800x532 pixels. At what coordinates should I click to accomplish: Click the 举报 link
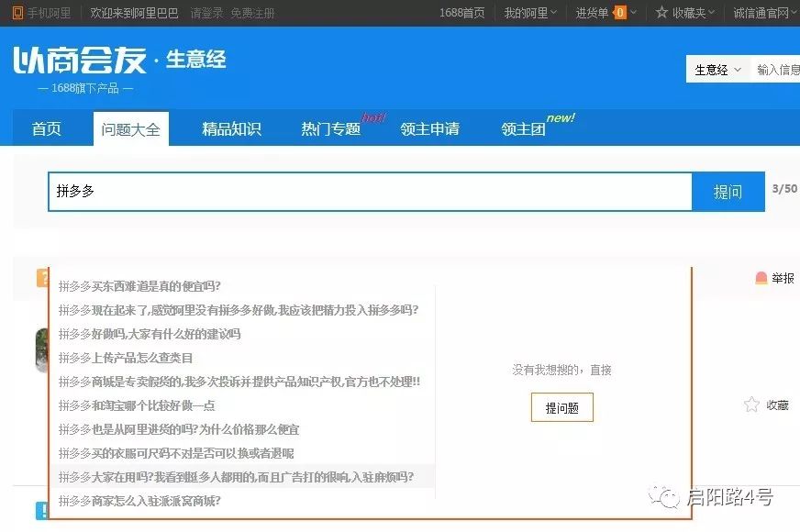point(783,278)
